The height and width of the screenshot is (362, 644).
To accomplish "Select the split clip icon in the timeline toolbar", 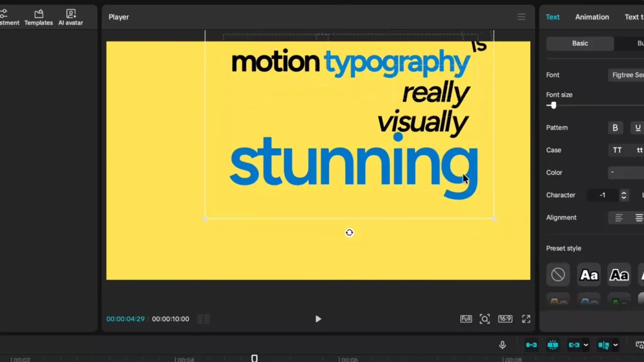I will [553, 344].
